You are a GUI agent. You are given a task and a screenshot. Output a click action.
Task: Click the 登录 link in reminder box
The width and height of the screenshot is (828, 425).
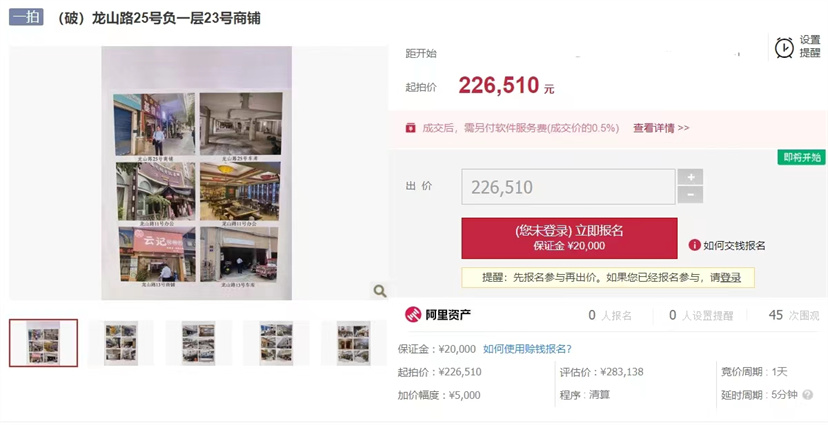(731, 278)
